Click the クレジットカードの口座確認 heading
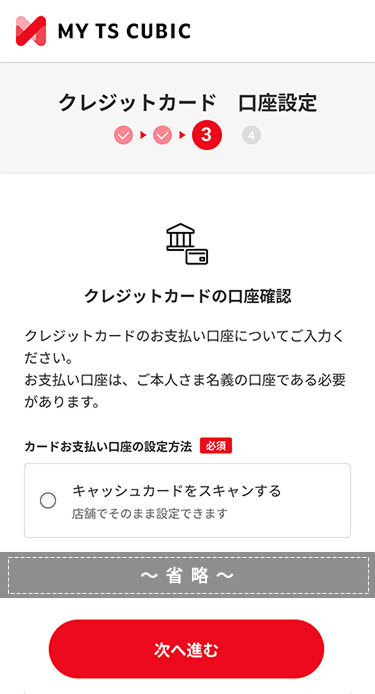Image resolution: width=375 pixels, height=694 pixels. [x=188, y=296]
